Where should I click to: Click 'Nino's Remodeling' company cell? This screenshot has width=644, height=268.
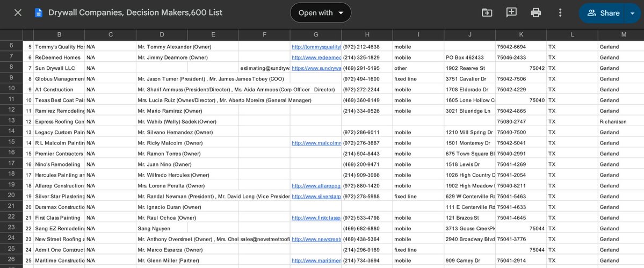[x=59, y=164]
